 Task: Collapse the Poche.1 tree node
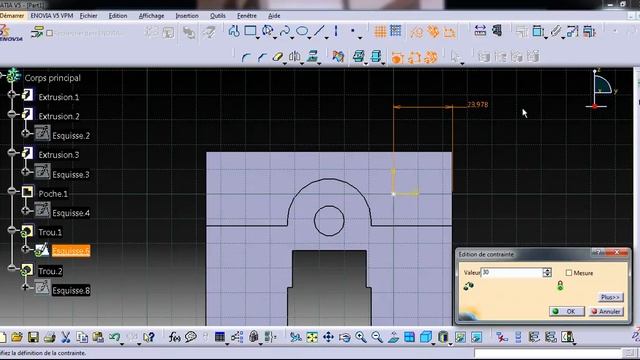12,191
